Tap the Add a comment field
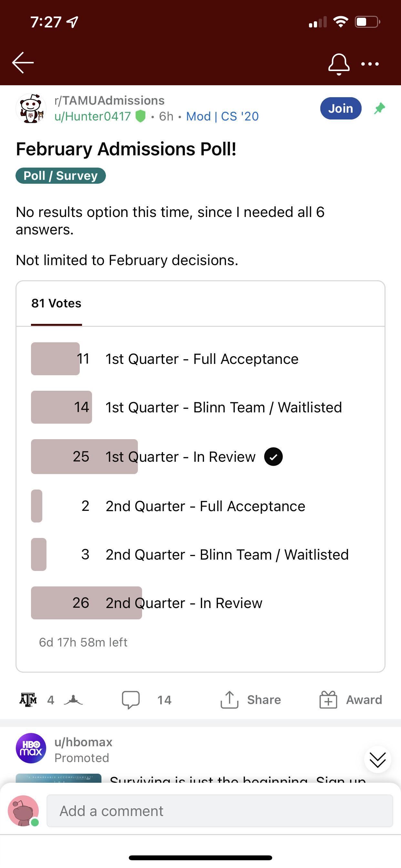This screenshot has width=401, height=868. point(220,811)
